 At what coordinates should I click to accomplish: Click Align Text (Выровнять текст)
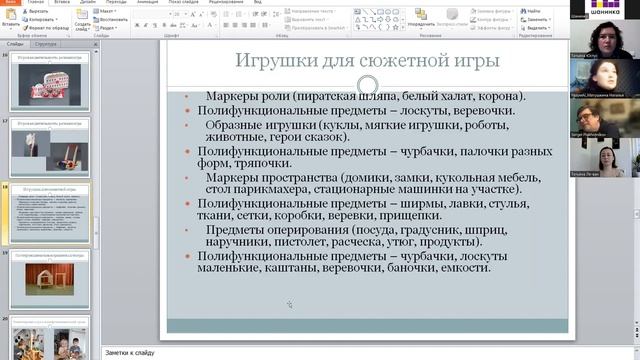[x=307, y=20]
